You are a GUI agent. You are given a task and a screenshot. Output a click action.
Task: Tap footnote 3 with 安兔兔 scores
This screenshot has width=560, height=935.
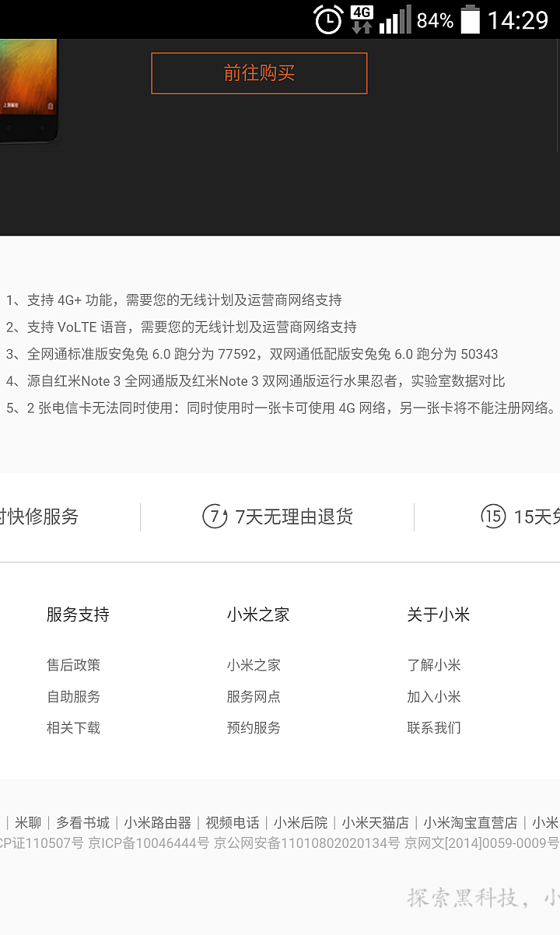252,354
